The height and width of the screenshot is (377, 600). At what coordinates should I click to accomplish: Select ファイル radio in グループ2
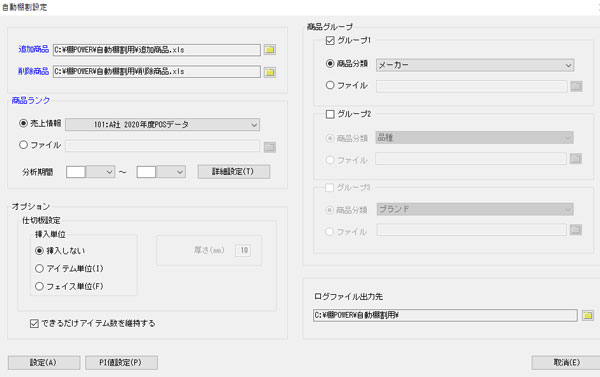click(x=329, y=160)
